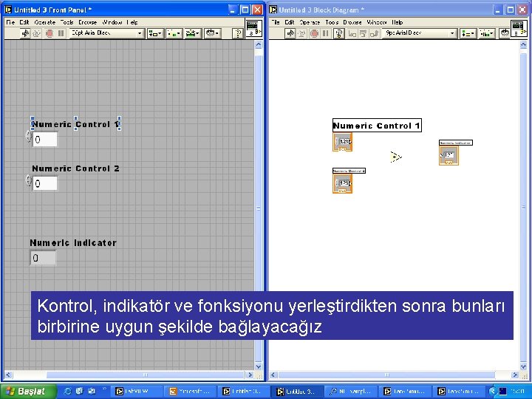Click Run arrow in Block Diagram toolbar

pos(290,33)
